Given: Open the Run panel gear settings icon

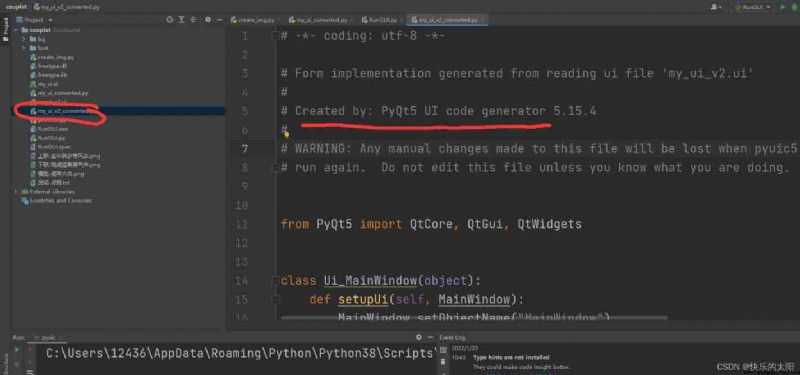Looking at the screenshot, I should click(x=419, y=337).
